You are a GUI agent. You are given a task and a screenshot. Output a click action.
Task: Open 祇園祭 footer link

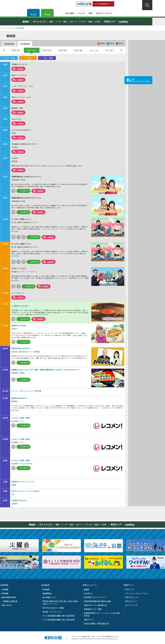tap(87, 590)
